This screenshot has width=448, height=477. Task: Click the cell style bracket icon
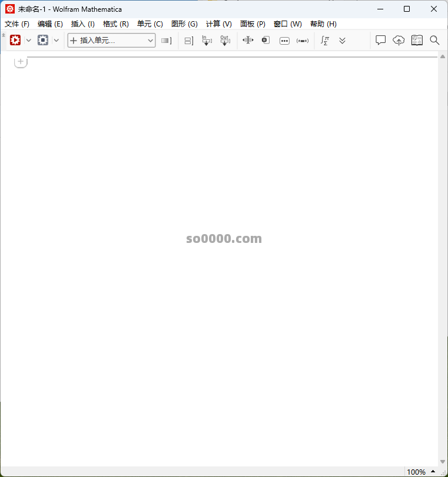(x=167, y=41)
